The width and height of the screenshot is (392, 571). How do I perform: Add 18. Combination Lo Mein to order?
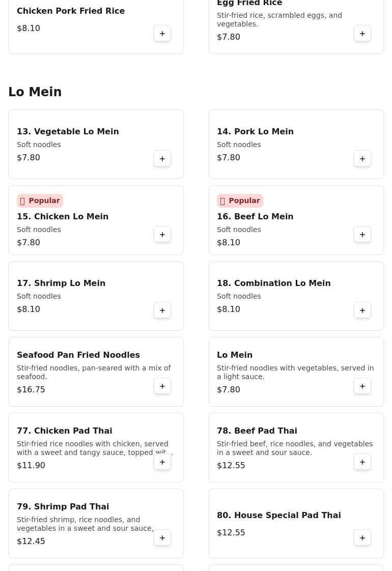coord(362,310)
